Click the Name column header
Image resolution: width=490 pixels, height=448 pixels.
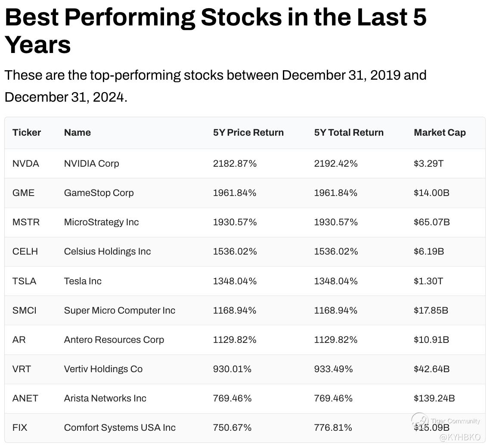pos(78,133)
